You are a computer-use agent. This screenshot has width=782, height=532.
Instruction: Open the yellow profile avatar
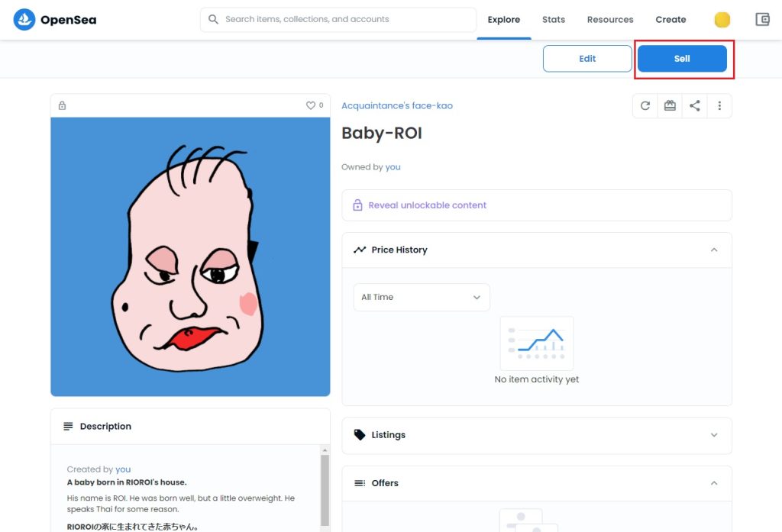tap(722, 19)
